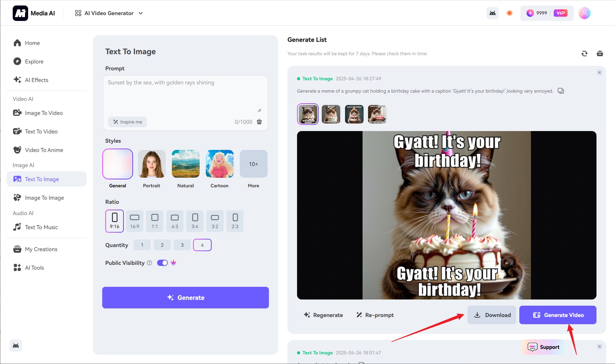Disable the Public Visibility toggle
This screenshot has width=615, height=364.
tap(162, 262)
